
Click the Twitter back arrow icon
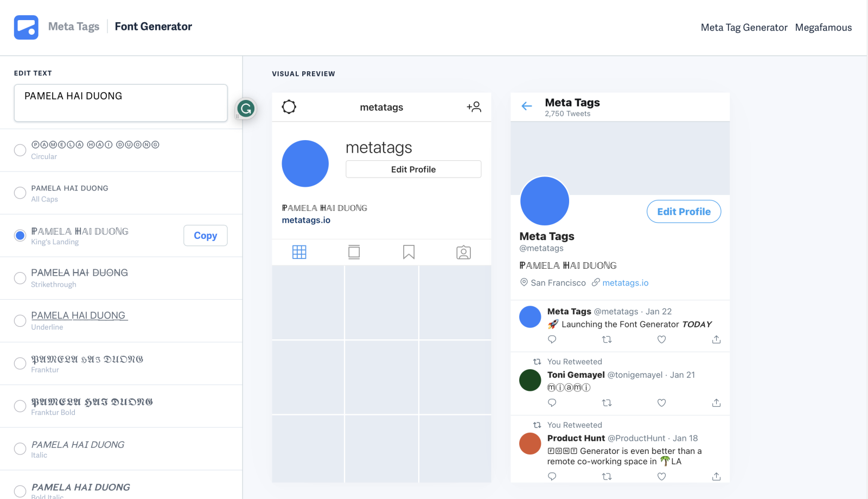[527, 106]
